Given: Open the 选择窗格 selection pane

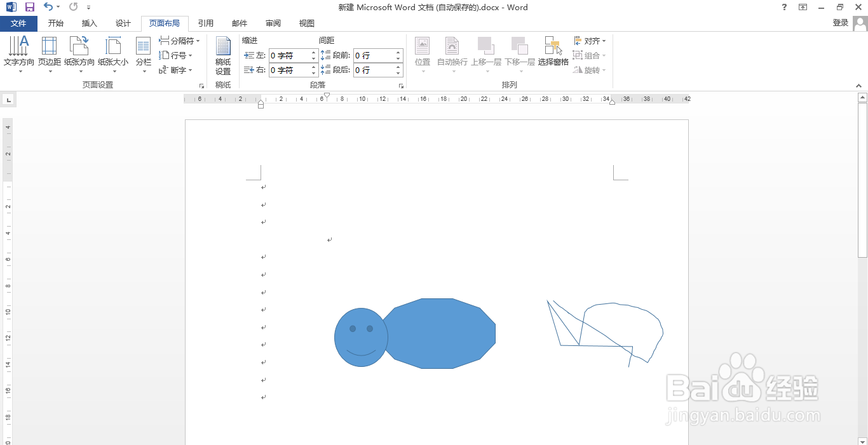Looking at the screenshot, I should click(553, 51).
